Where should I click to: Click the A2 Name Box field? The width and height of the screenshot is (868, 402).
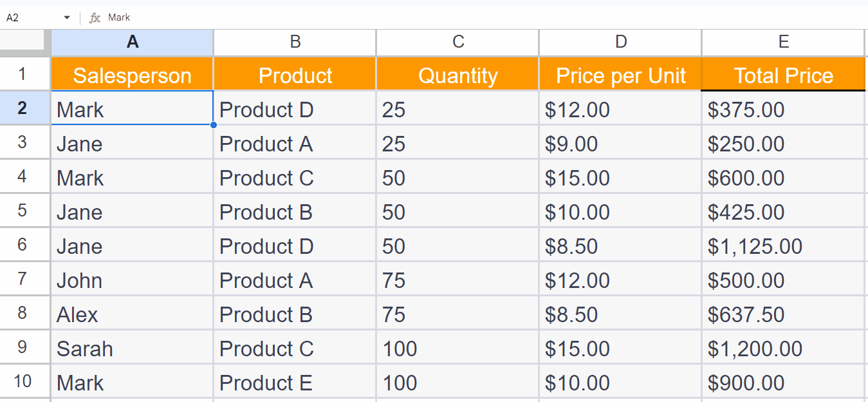coord(29,17)
